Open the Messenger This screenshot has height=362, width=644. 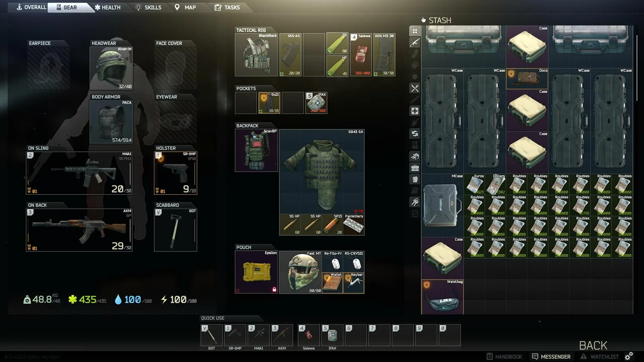click(551, 357)
